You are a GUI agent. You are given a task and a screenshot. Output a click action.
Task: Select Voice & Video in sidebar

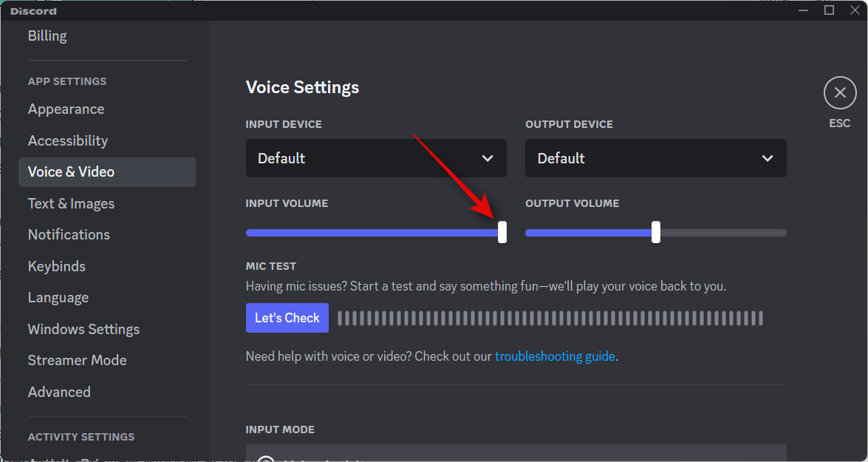click(71, 172)
